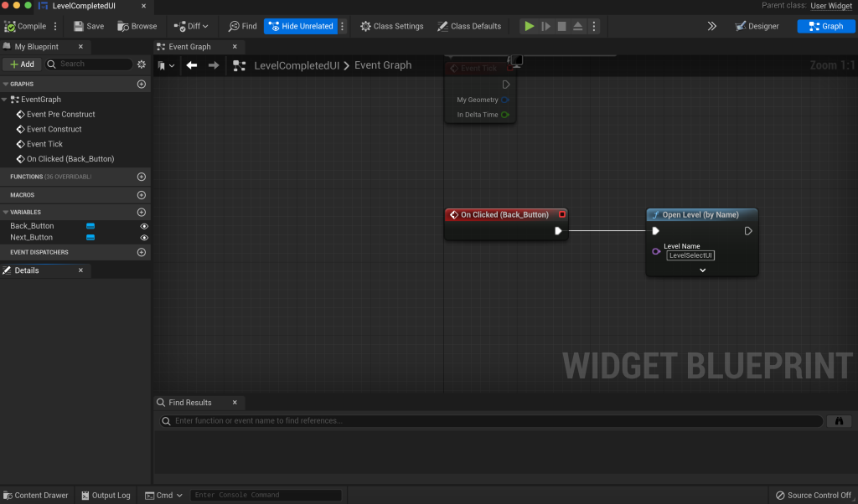Click the back navigation arrow in graph

[x=192, y=65]
